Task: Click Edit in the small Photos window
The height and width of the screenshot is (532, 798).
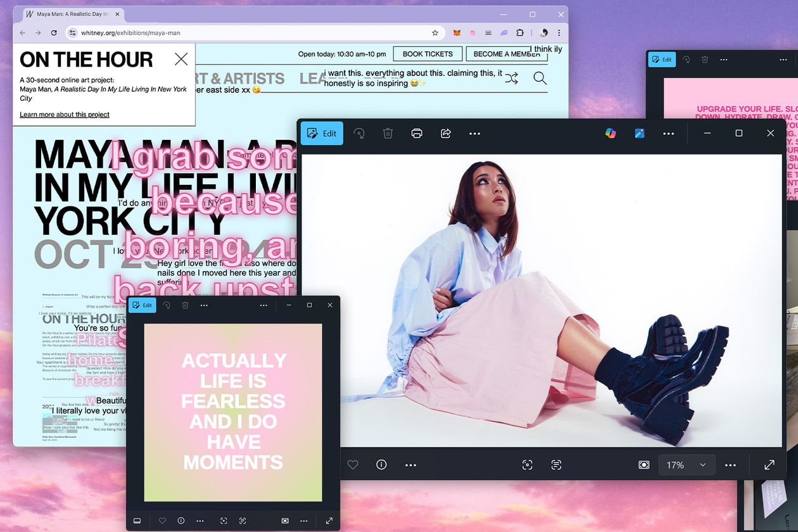Action: click(142, 305)
